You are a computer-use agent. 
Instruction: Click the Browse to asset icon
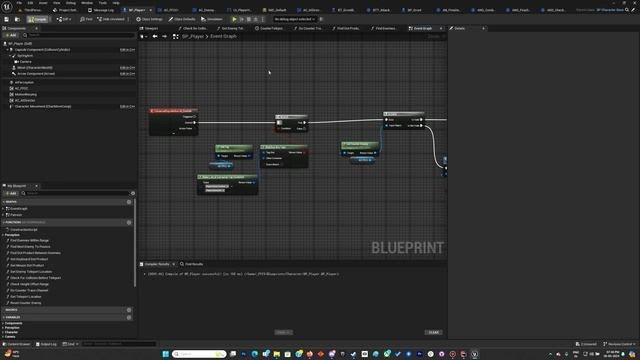pos(17,19)
